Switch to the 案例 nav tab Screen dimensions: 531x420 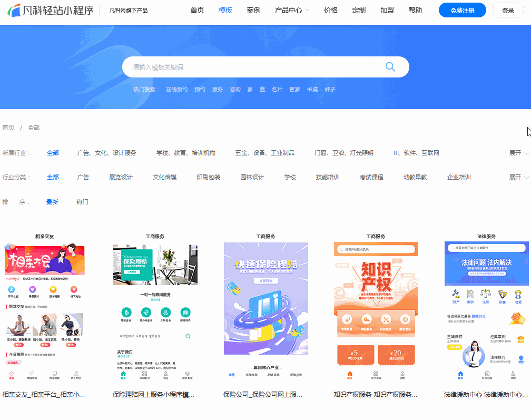click(x=254, y=9)
